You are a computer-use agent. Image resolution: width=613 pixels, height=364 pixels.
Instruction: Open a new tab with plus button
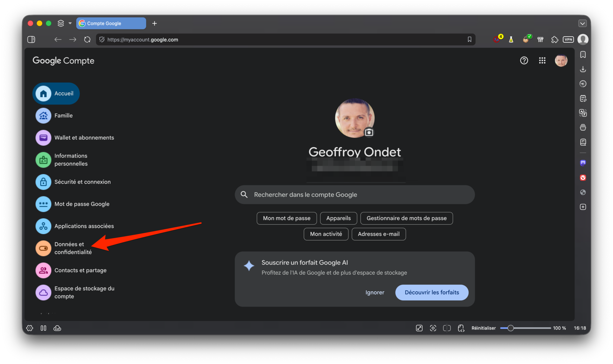pyautogui.click(x=155, y=23)
